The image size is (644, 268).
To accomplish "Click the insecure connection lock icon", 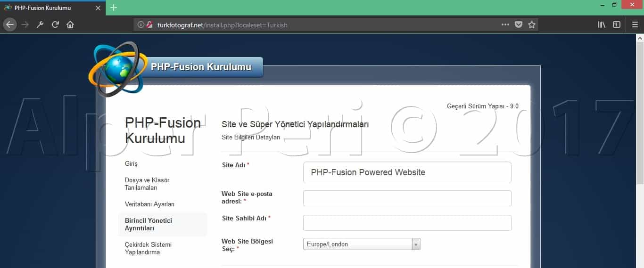I will click(149, 24).
